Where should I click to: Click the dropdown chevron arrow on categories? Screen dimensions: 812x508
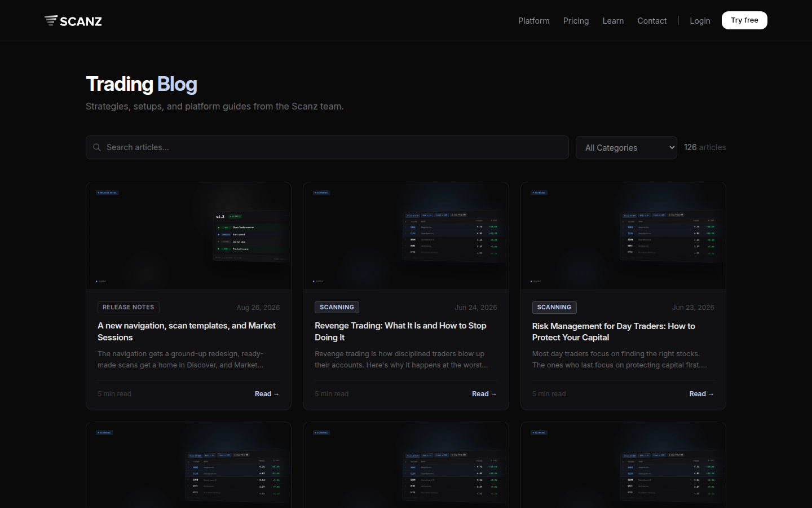coord(671,147)
